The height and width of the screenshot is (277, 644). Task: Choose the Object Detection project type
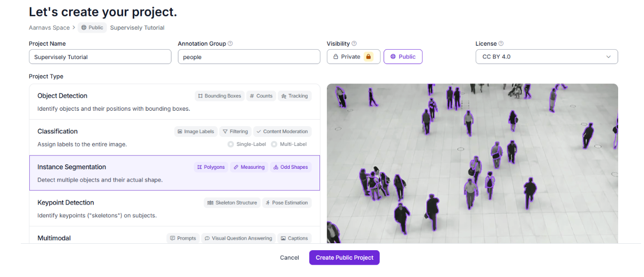pyautogui.click(x=174, y=102)
